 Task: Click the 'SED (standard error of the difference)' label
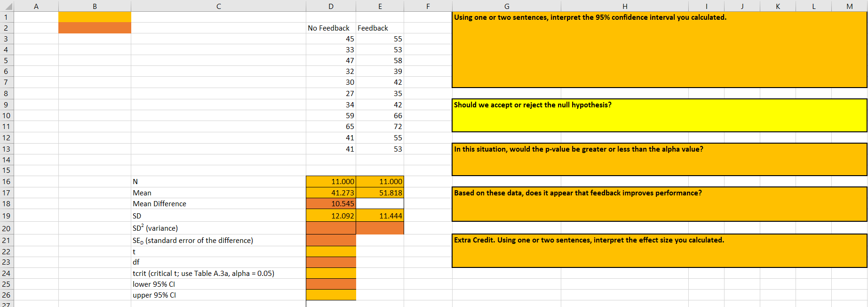pyautogui.click(x=193, y=240)
